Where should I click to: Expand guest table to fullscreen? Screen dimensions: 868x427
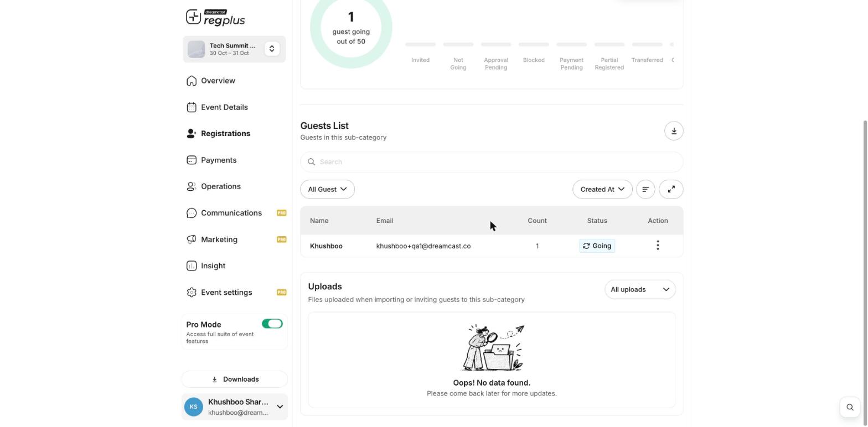click(x=671, y=189)
